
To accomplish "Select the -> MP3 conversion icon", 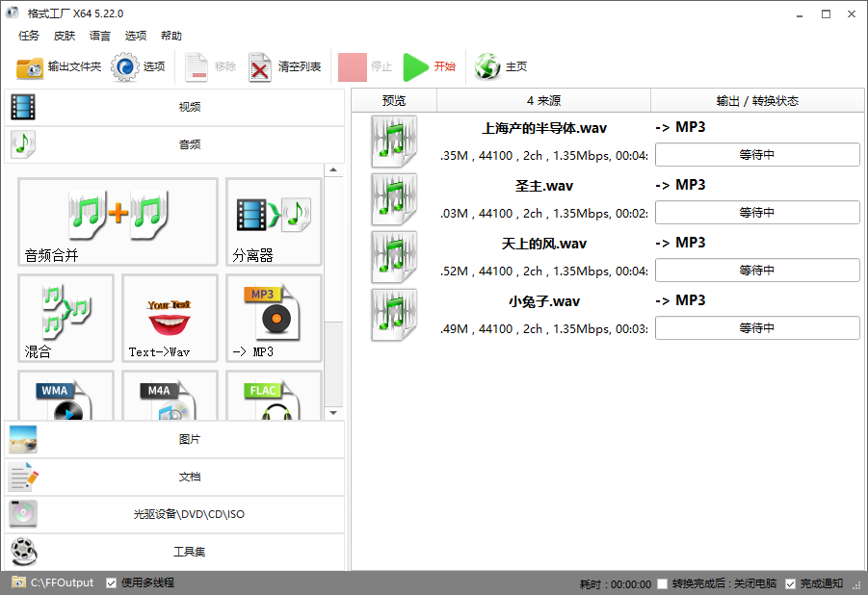I will click(x=274, y=318).
